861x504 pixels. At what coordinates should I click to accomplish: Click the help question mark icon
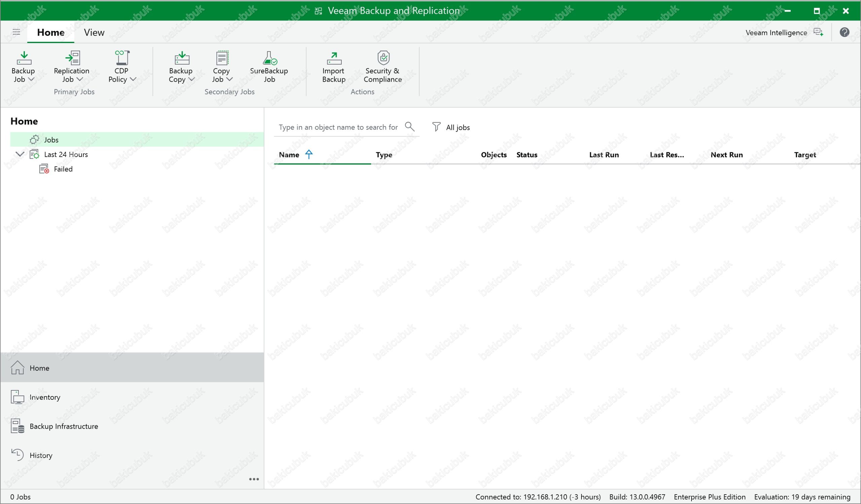click(844, 32)
